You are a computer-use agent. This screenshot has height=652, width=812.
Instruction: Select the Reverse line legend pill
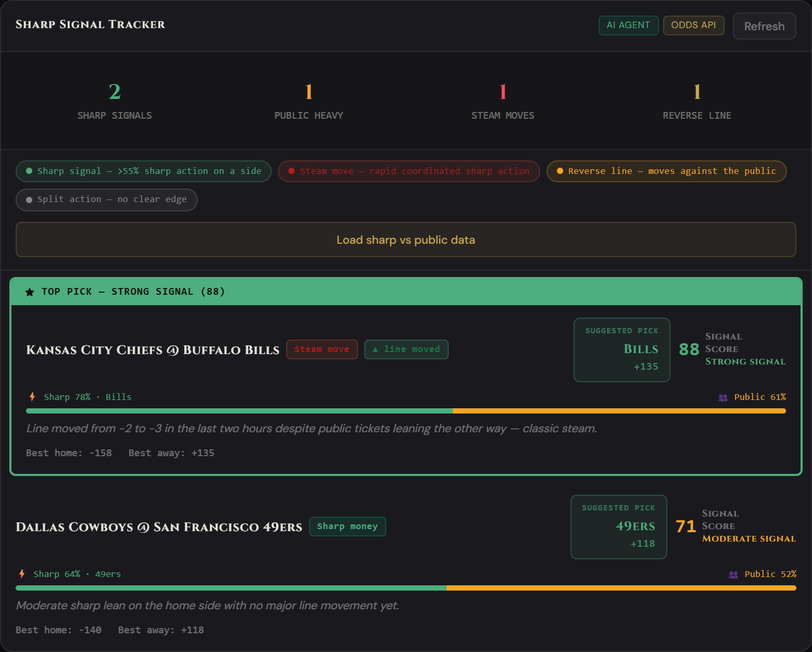coord(666,171)
